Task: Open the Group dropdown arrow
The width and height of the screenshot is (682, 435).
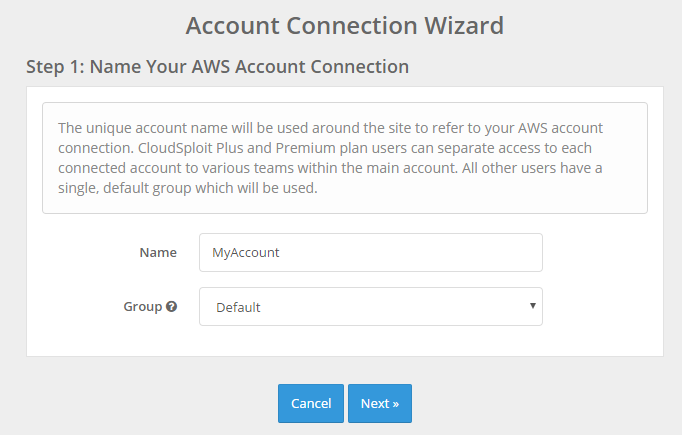Action: (x=532, y=306)
